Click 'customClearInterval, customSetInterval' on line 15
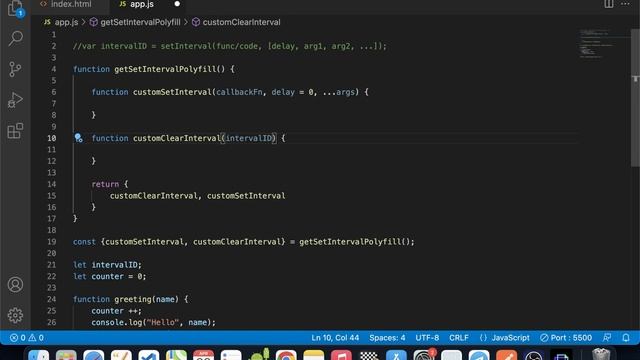 click(x=198, y=196)
